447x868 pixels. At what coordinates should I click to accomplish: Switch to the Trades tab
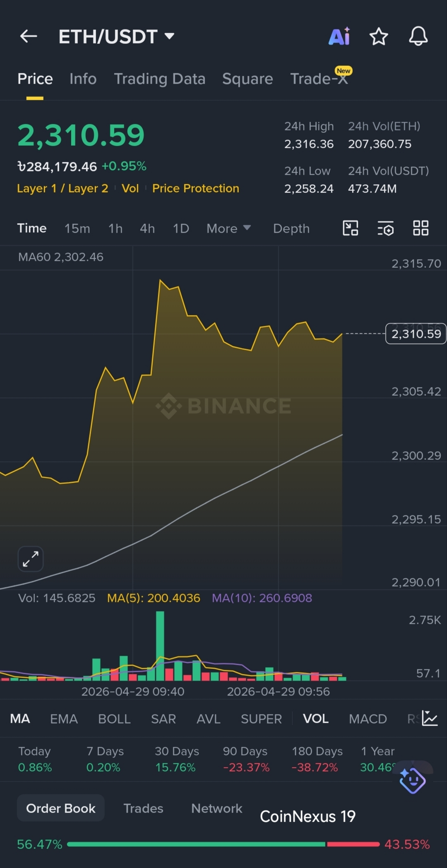click(143, 808)
